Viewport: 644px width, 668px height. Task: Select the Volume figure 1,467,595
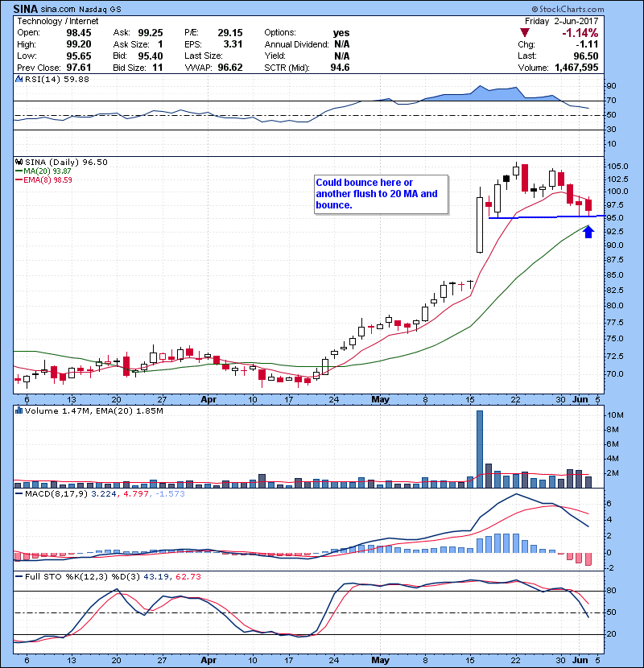pyautogui.click(x=576, y=68)
